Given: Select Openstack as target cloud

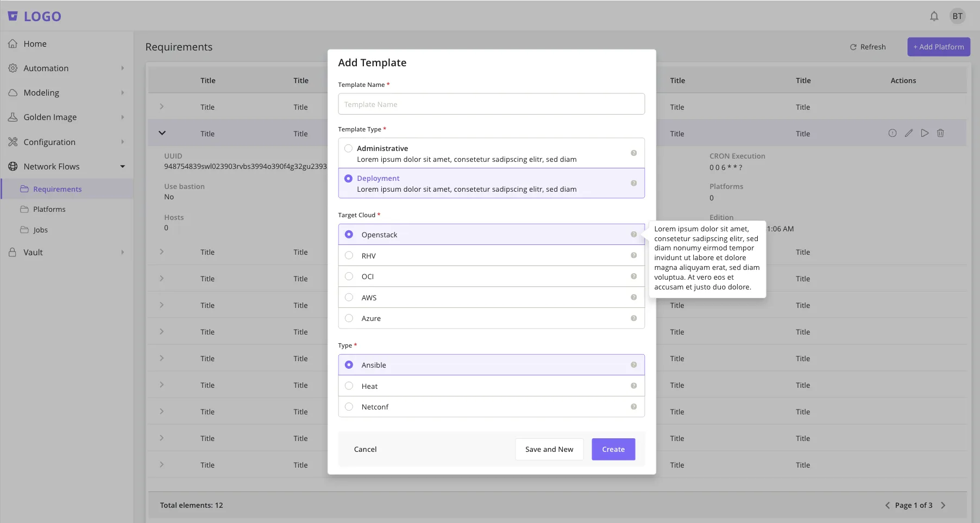Looking at the screenshot, I should tap(349, 235).
